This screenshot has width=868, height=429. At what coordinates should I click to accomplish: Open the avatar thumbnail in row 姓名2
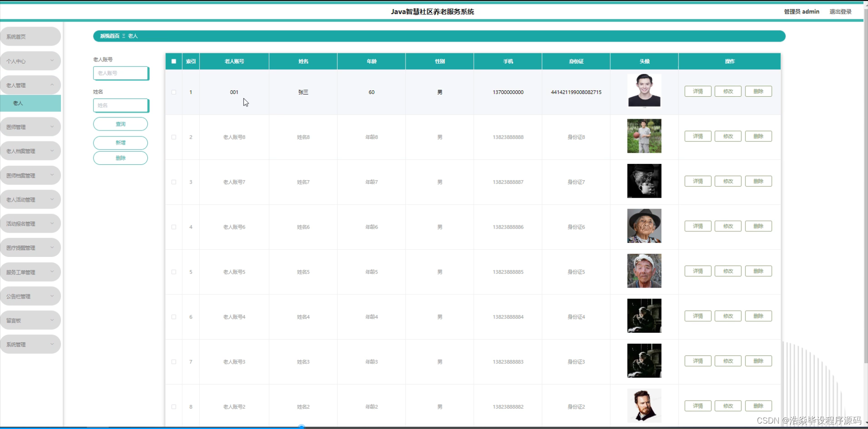coord(644,406)
